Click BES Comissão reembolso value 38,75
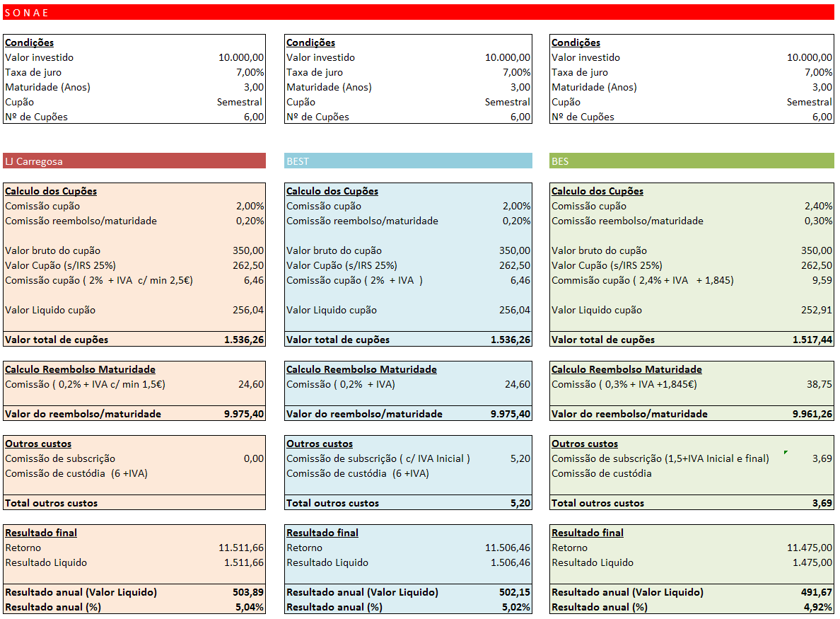Screen dimensions: 840x619 click(x=819, y=384)
